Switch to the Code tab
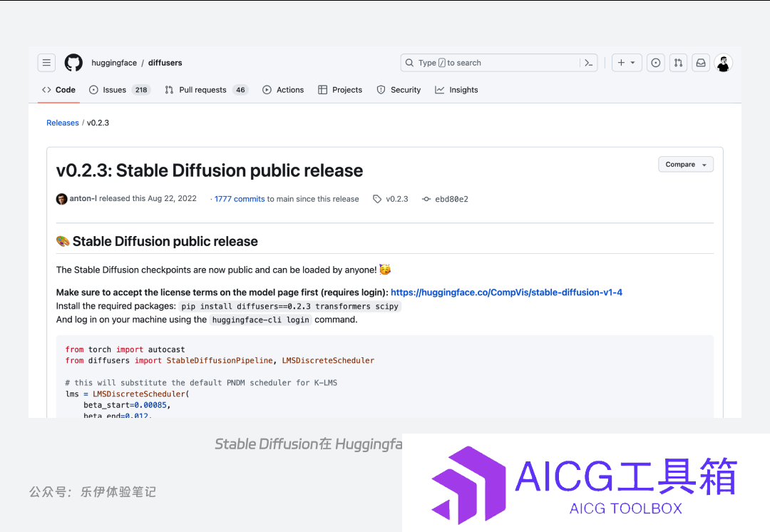770x532 pixels. (x=59, y=90)
